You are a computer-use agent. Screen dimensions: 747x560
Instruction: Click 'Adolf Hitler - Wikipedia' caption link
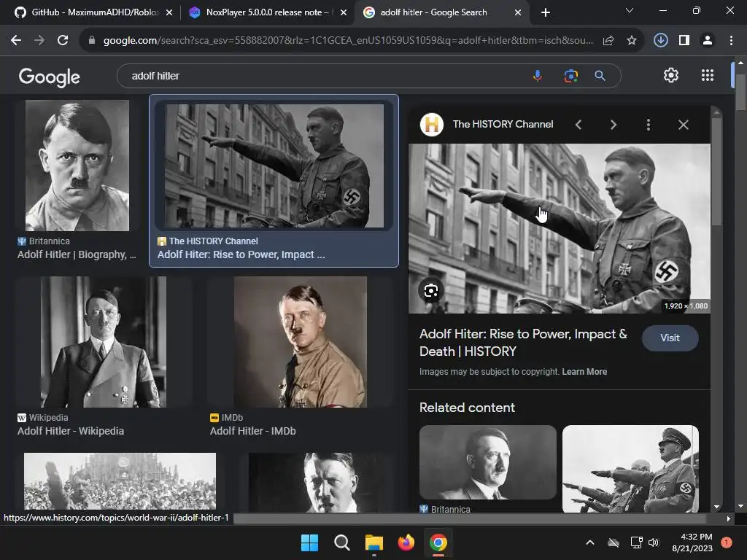pyautogui.click(x=71, y=431)
